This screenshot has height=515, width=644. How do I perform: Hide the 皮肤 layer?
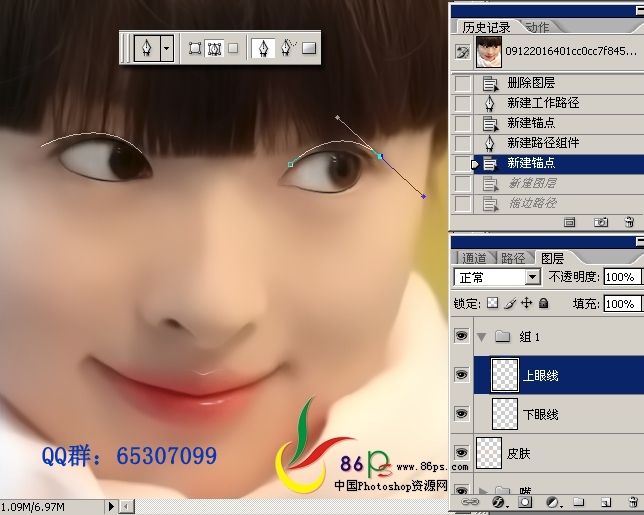coord(461,452)
